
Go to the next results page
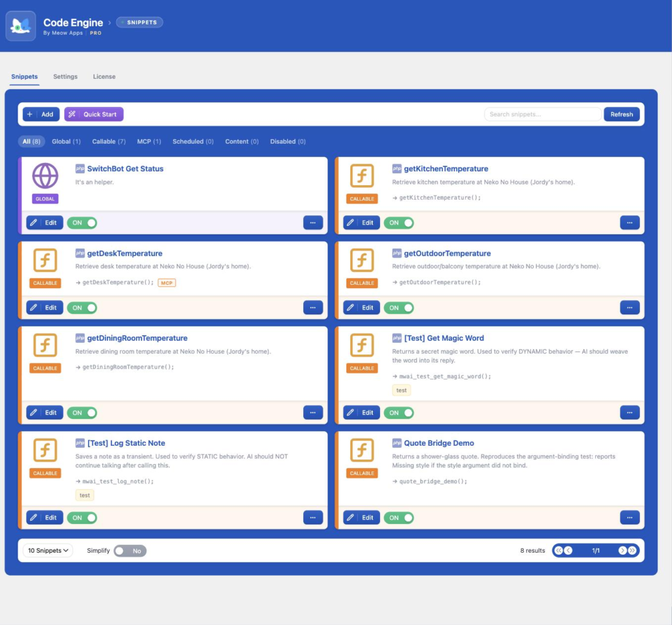622,550
